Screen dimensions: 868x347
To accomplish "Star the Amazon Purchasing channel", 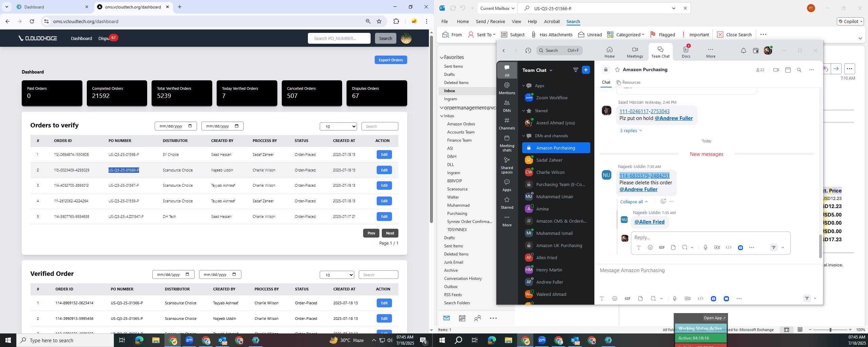I will [x=617, y=69].
